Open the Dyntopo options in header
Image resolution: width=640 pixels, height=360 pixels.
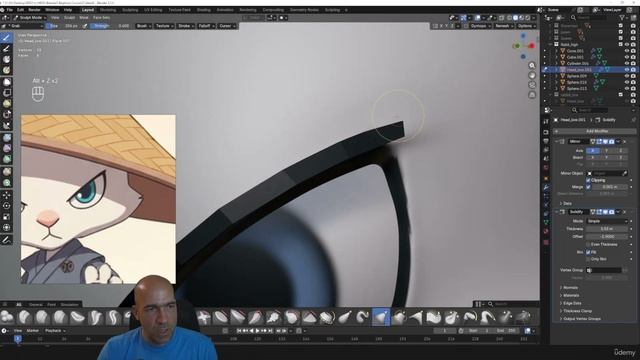pyautogui.click(x=480, y=26)
